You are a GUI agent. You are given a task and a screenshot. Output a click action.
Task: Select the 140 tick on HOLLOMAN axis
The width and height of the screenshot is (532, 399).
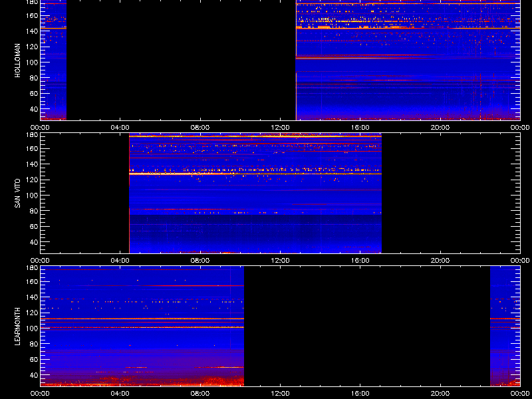32,31
